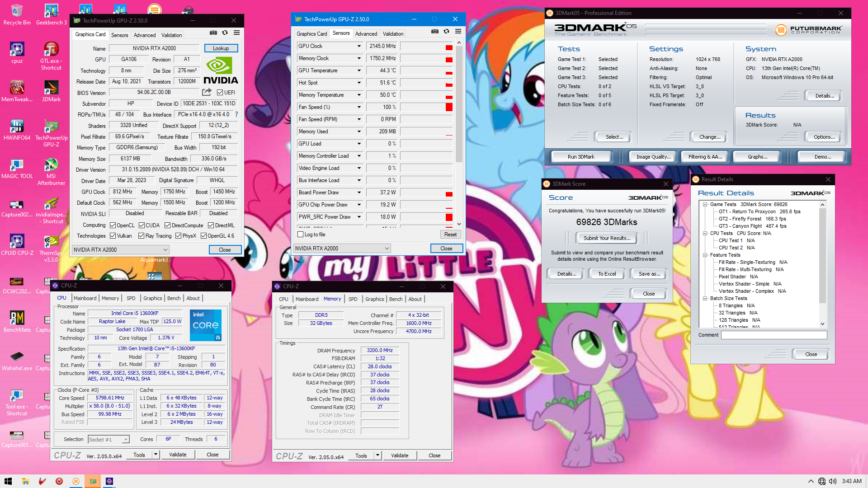Screen dimensions: 868x488
Task: Open Graphics tab in right CPU-Z window
Action: (374, 299)
